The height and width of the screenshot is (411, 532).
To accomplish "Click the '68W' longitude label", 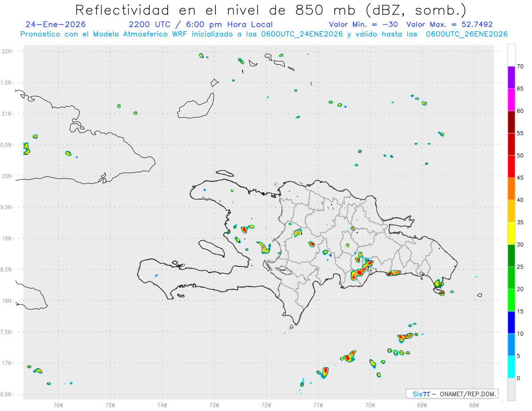I will (x=473, y=405).
